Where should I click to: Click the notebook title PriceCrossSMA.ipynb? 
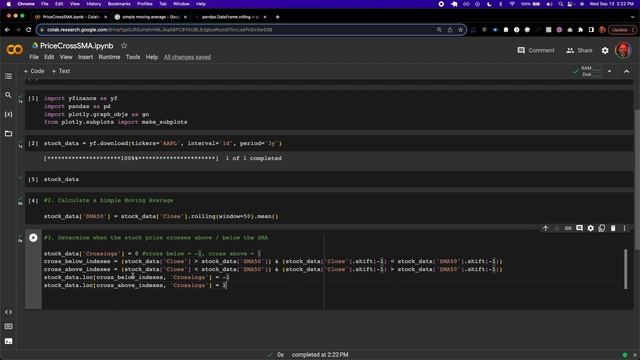pos(77,46)
